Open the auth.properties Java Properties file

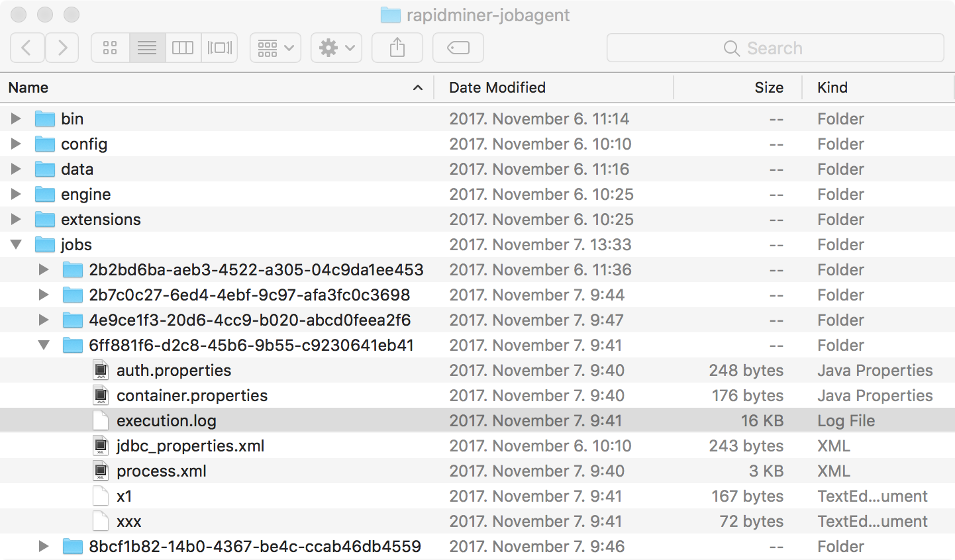[173, 370]
